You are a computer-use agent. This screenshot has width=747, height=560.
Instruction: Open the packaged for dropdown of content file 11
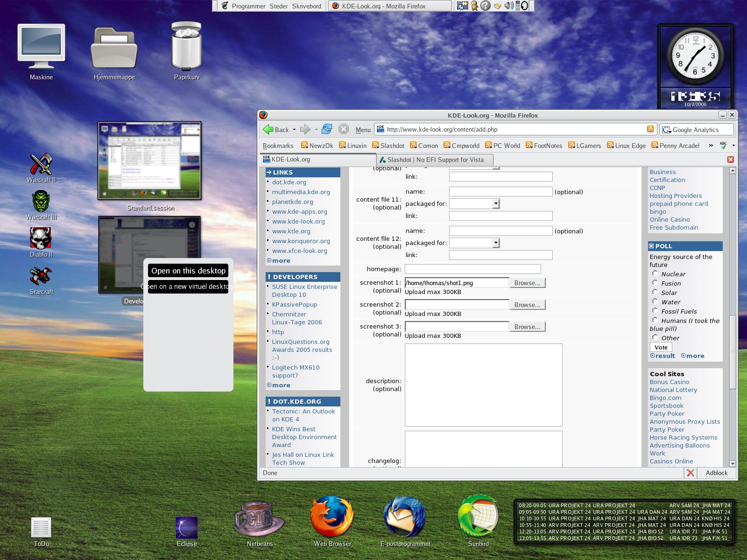point(496,203)
